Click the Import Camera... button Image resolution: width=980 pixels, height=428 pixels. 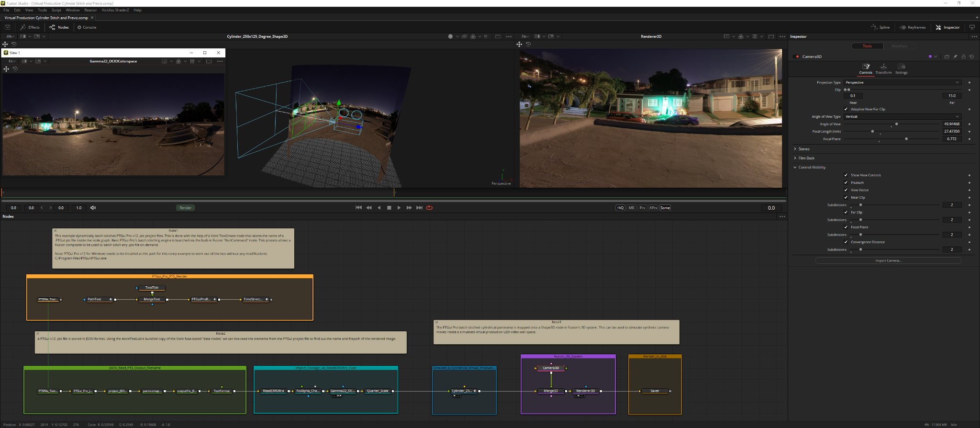pos(889,260)
